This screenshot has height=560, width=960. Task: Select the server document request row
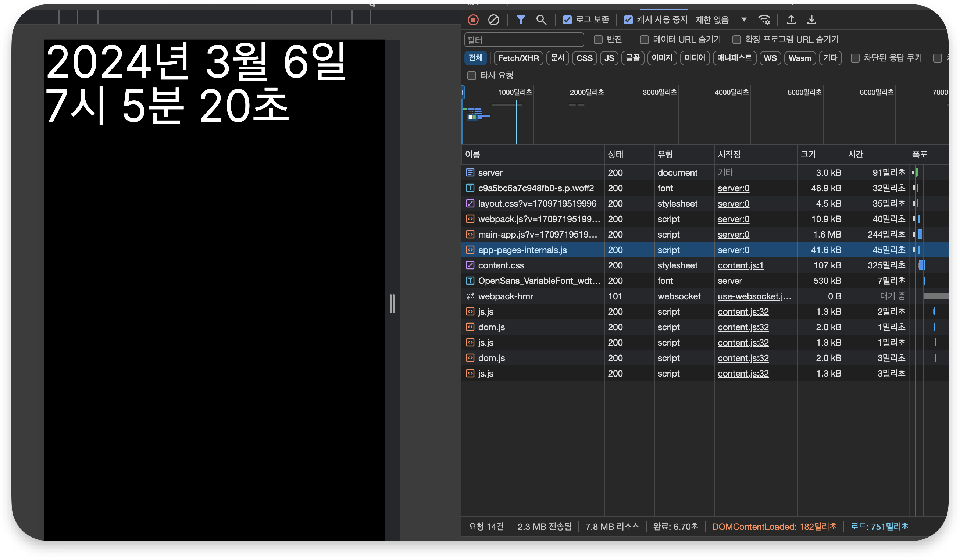705,172
